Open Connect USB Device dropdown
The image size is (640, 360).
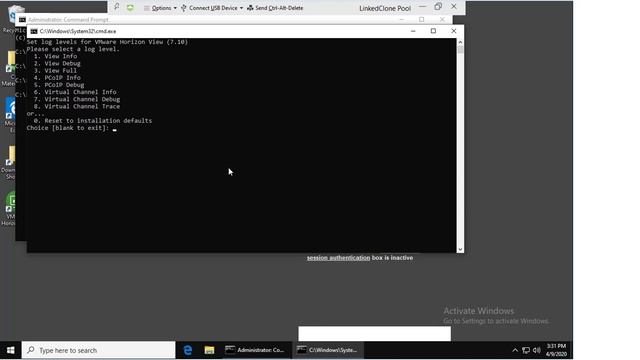tap(212, 8)
